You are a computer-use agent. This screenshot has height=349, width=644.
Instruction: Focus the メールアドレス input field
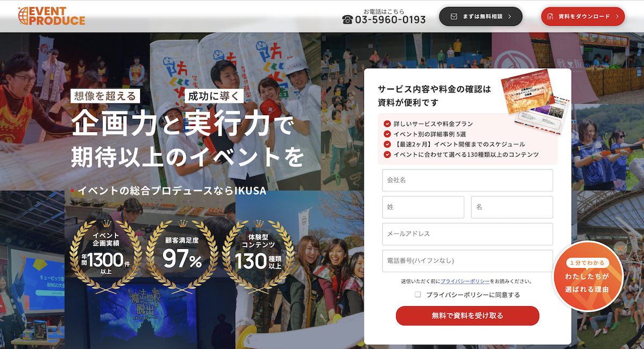(x=467, y=234)
